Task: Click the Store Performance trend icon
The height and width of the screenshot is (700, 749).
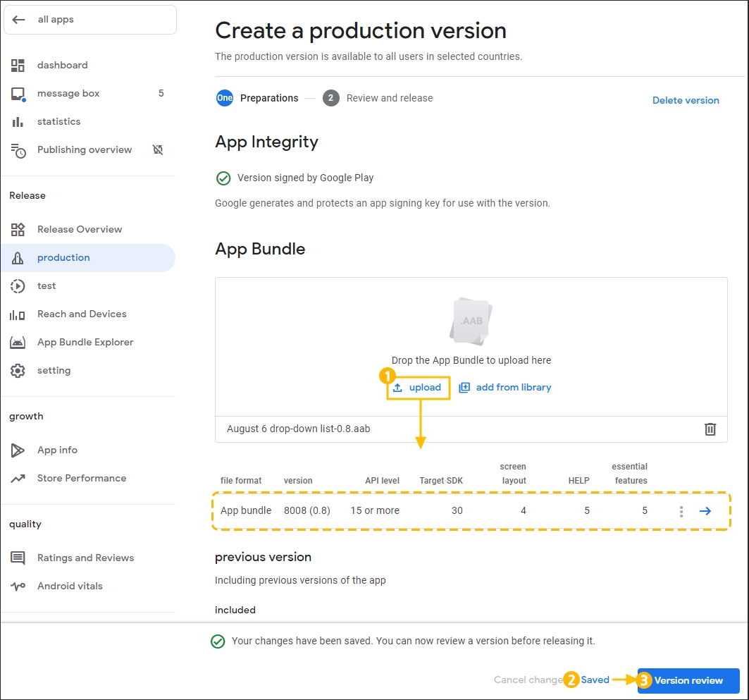Action: point(18,478)
